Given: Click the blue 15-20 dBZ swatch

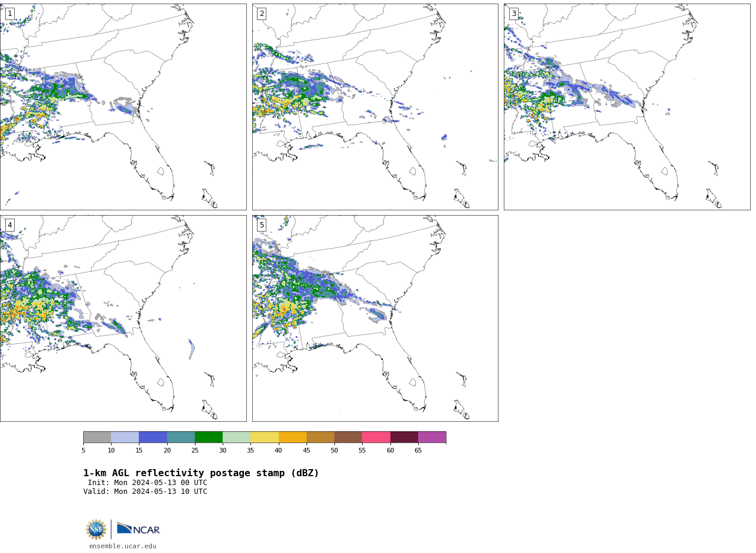Looking at the screenshot, I should pyautogui.click(x=153, y=437).
